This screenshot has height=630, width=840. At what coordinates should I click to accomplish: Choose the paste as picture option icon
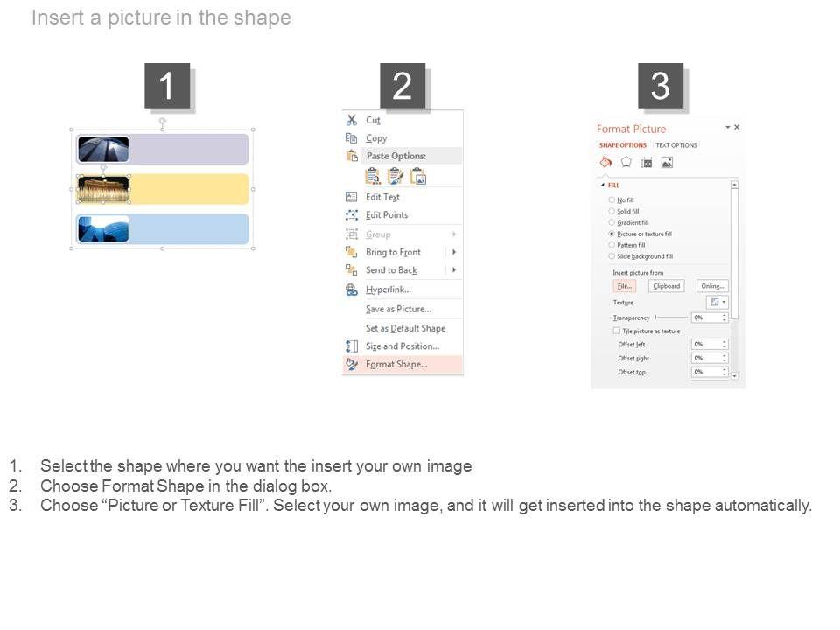click(418, 176)
